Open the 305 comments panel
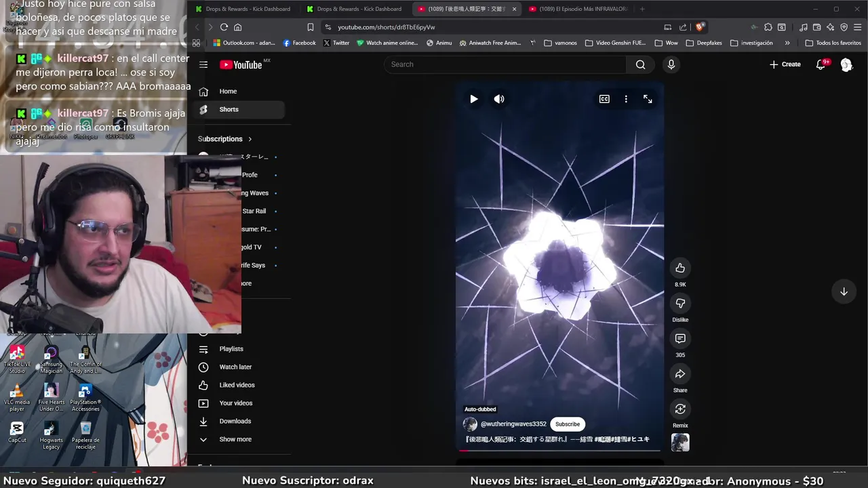Viewport: 868px width, 488px height. coord(680,338)
